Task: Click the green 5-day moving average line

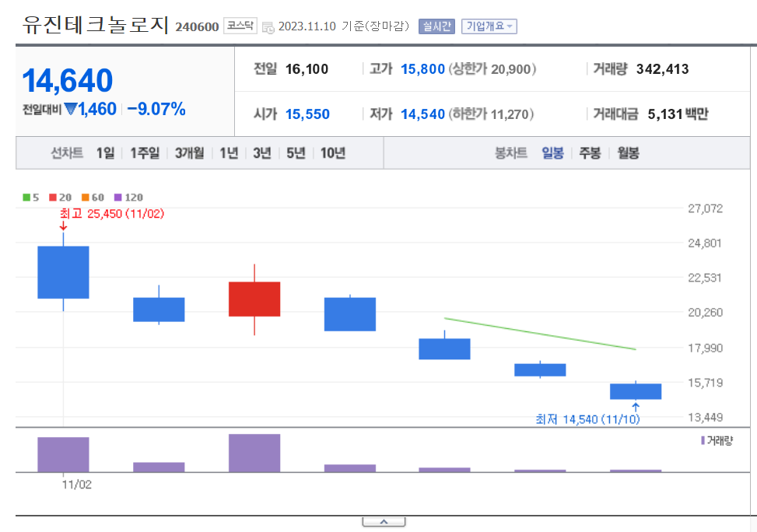Action: [x=540, y=333]
